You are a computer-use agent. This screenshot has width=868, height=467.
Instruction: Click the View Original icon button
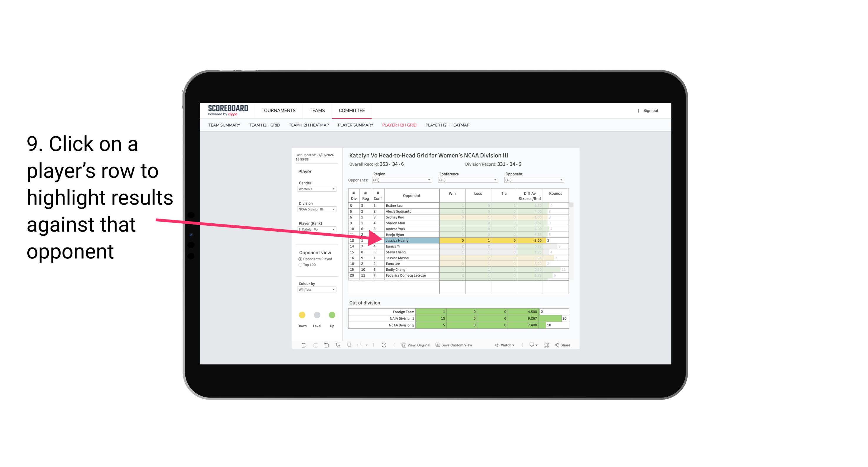[404, 346]
